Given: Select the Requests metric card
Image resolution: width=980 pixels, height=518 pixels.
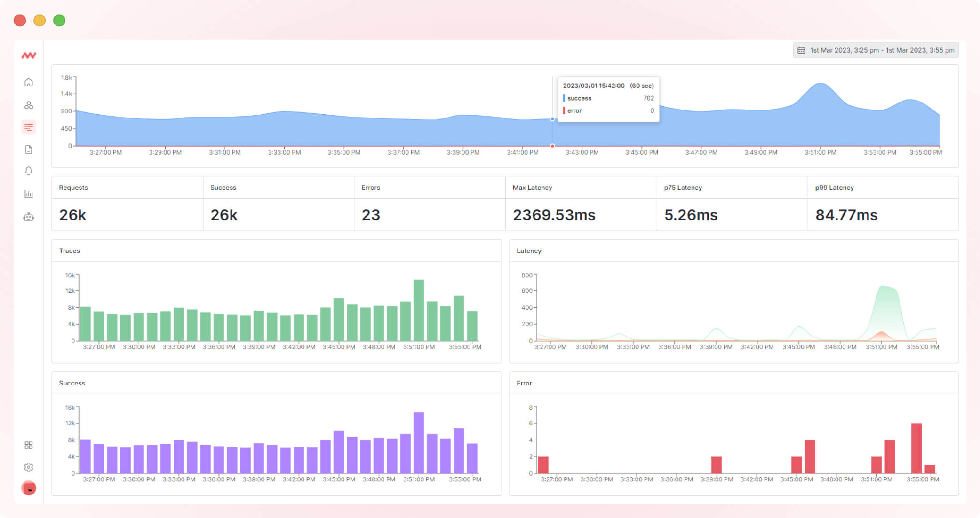Looking at the screenshot, I should (127, 202).
